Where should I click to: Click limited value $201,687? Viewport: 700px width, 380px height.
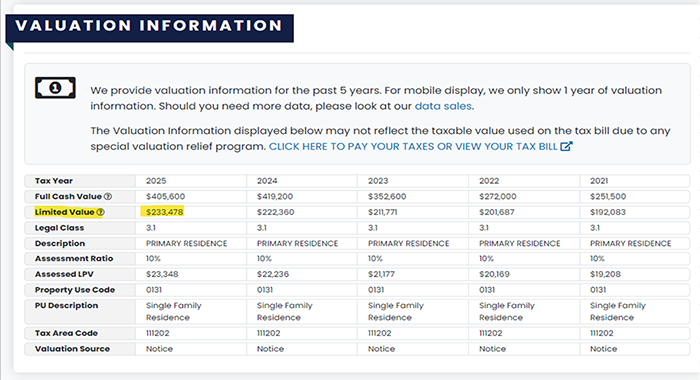(497, 212)
